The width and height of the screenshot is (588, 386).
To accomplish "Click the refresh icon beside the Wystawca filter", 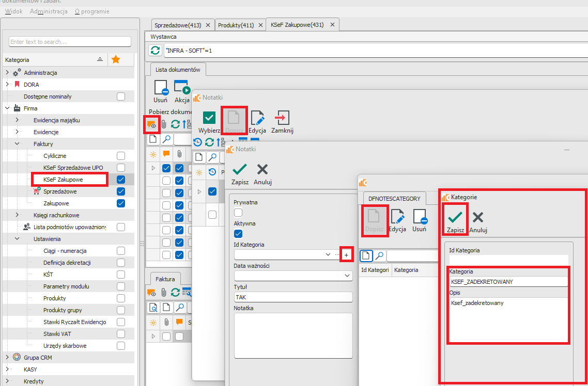I will [155, 51].
